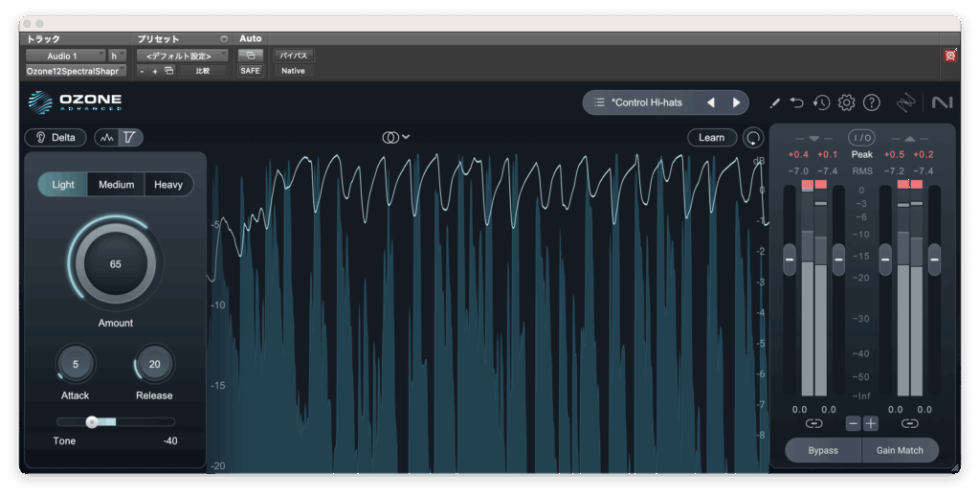Screen dimensions: 980x496
Task: Click the help question mark icon
Action: [x=871, y=102]
